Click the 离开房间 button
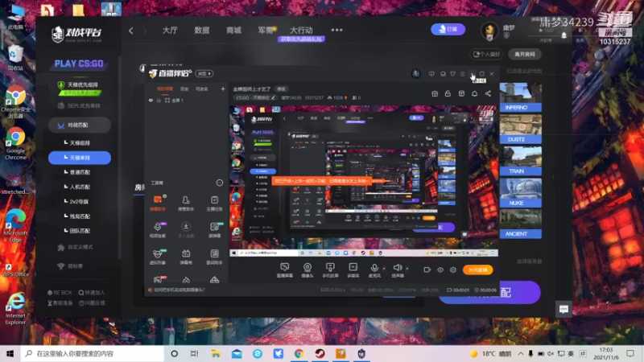The image size is (644, 362). 525,54
